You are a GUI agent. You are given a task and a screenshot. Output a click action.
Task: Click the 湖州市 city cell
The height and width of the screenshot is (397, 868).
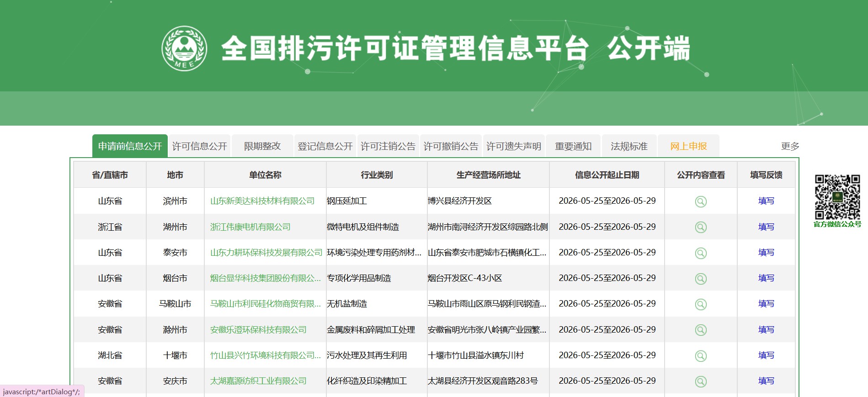coord(175,227)
